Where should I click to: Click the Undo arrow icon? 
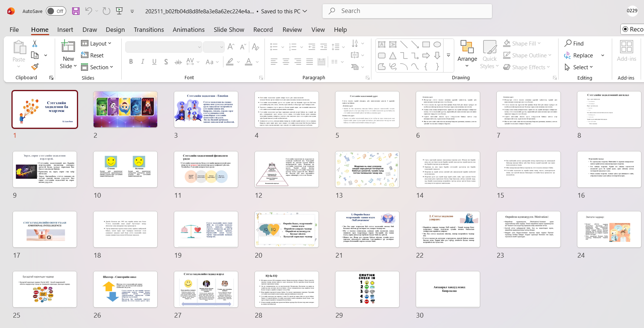click(x=88, y=11)
